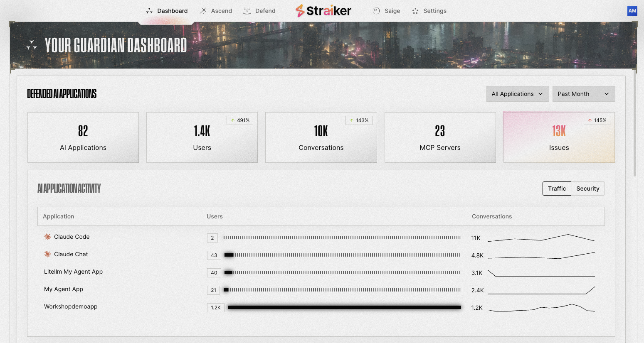Click the My Agent App conversations sparkline

541,290
